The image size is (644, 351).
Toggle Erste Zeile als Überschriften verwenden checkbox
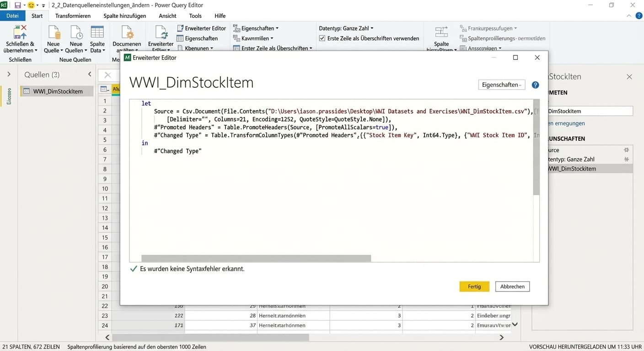322,38
